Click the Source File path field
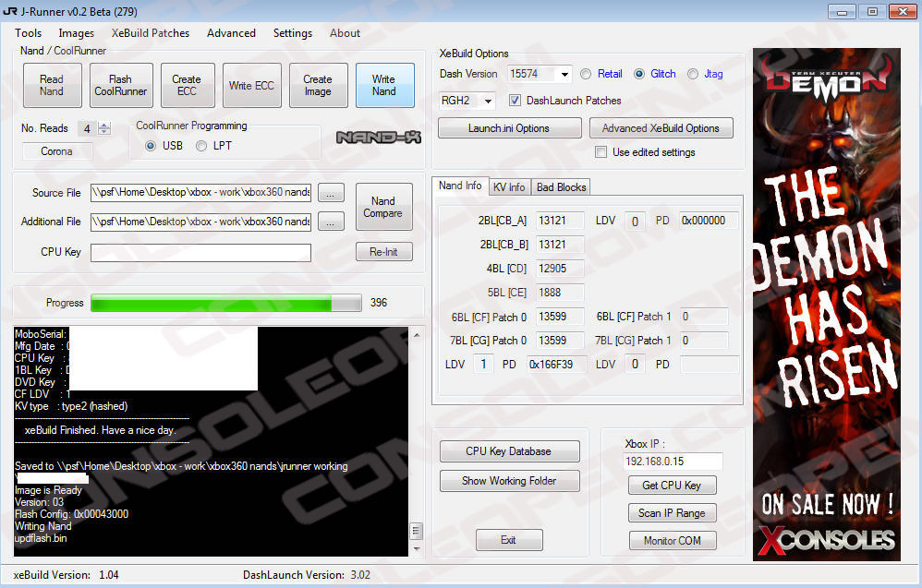The height and width of the screenshot is (588, 922). point(201,193)
